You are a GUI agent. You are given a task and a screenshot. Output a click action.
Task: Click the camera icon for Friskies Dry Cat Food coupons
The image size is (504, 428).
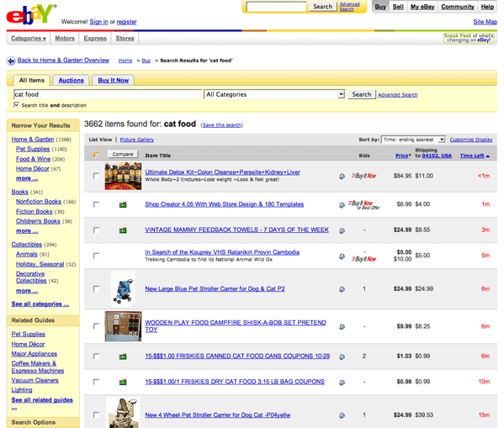tap(123, 383)
